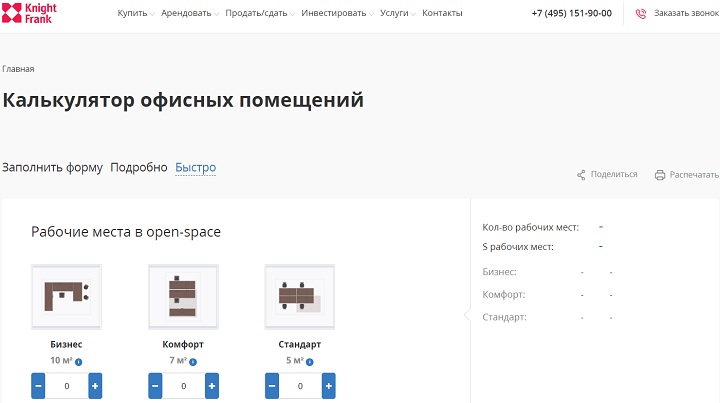Open the Услуги dropdown menu
This screenshot has width=720, height=403.
(x=398, y=13)
